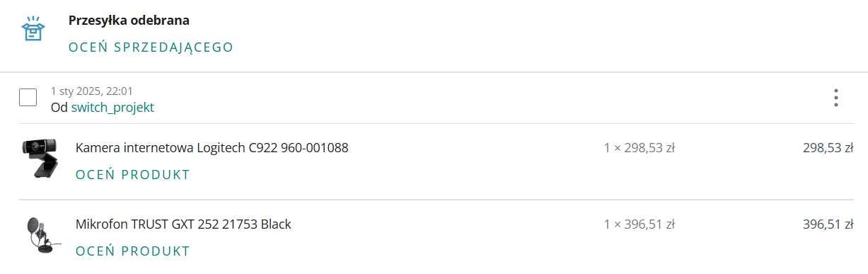Image resolution: width=868 pixels, height=274 pixels.
Task: Click the model number 960-001088 in camera title
Action: pos(314,148)
